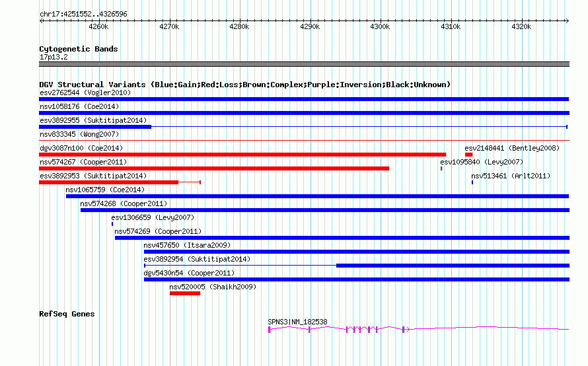Click the esv2148441 (Bentley2008) label
The image size is (588, 366).
(512, 148)
